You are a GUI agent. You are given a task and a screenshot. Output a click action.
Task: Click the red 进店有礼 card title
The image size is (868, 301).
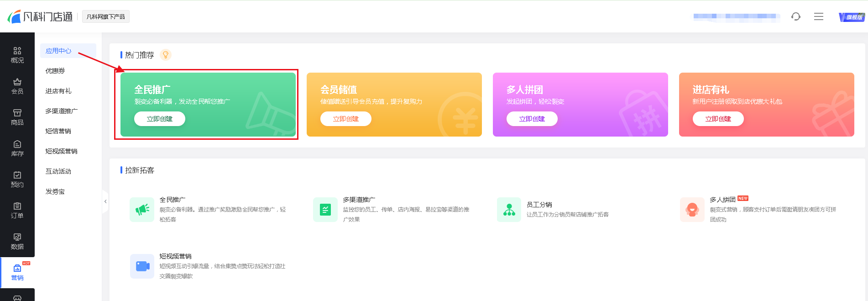711,90
